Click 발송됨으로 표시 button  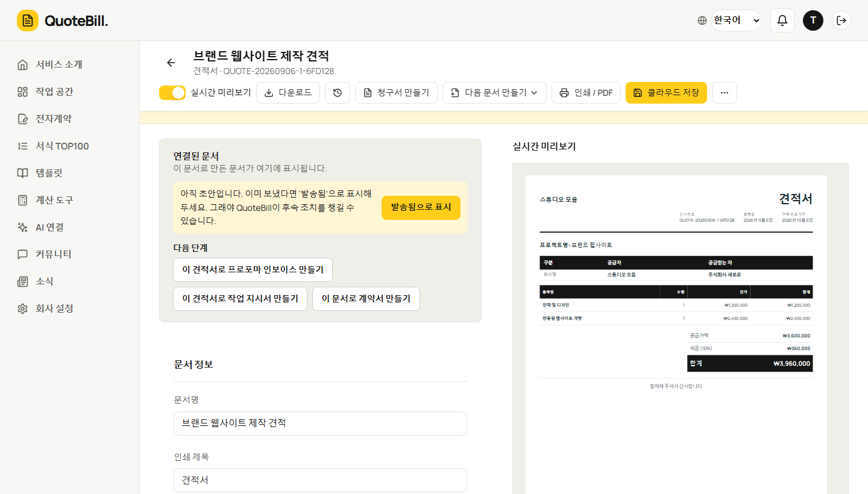click(x=421, y=207)
